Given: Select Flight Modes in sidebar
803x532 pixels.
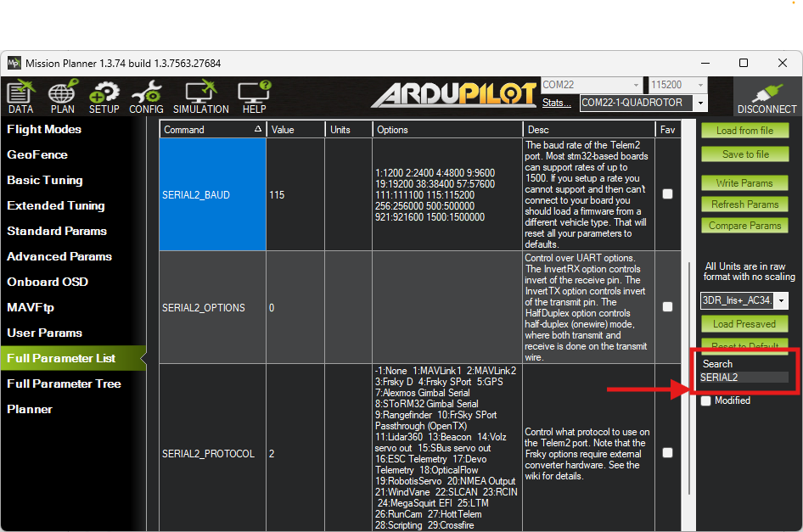Looking at the screenshot, I should [44, 129].
